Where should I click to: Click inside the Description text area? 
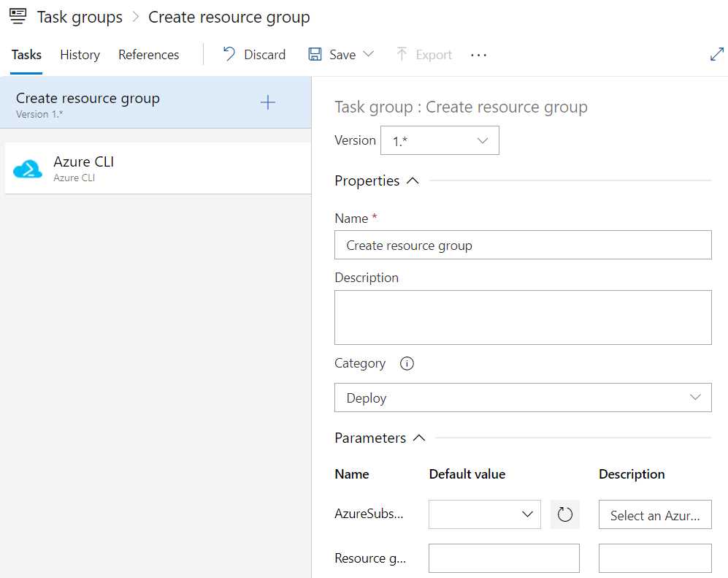(523, 316)
